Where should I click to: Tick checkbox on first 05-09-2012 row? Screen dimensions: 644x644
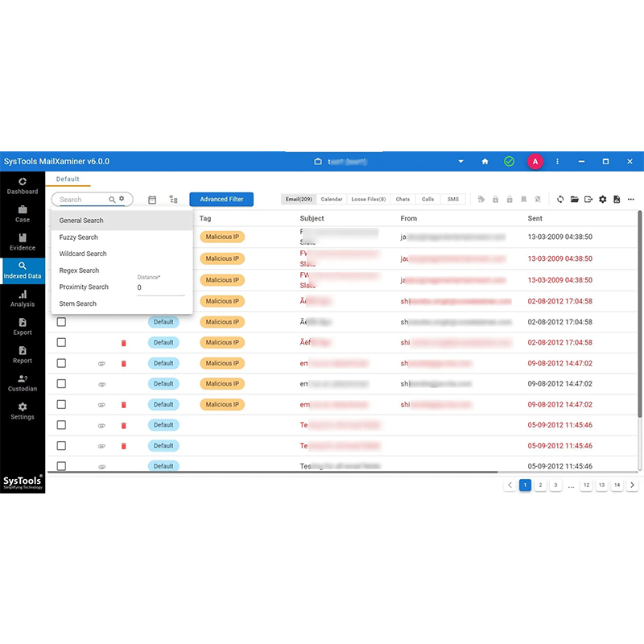[x=61, y=425]
